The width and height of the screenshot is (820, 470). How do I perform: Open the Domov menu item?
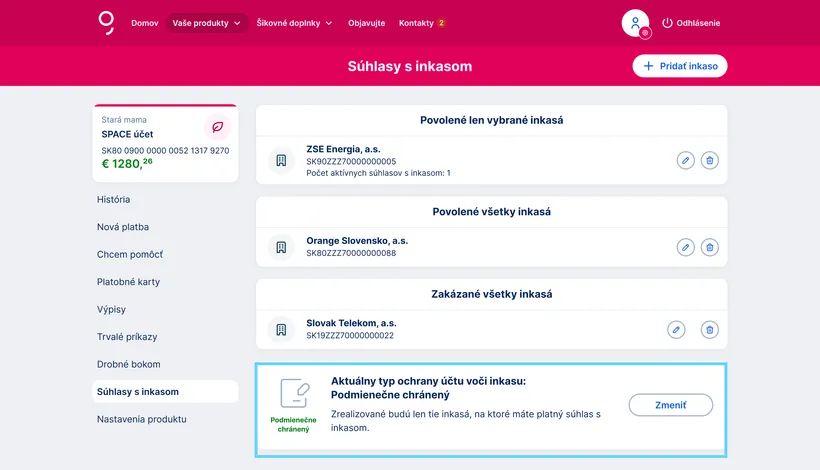145,23
